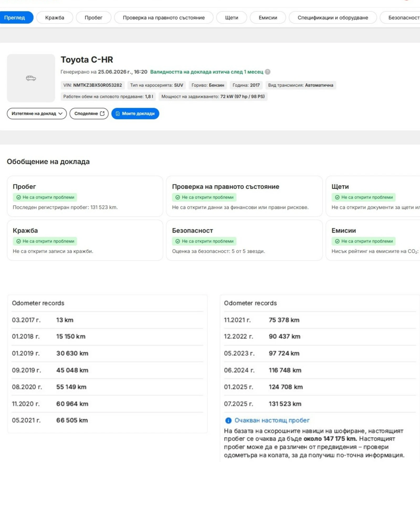Click odometer record 116 748 km
This screenshot has width=420, height=525.
coord(320,370)
